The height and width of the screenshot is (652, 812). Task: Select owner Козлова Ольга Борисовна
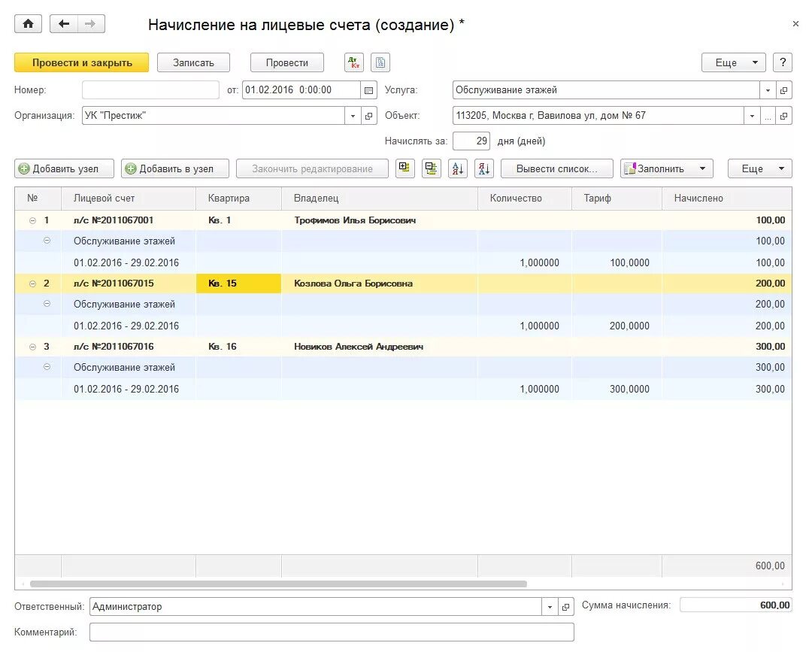(x=353, y=284)
